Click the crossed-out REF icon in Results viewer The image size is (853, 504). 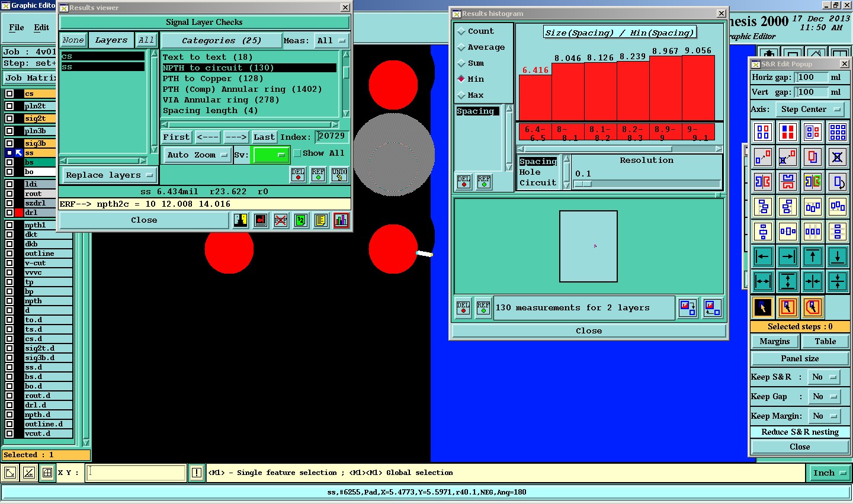[x=281, y=220]
